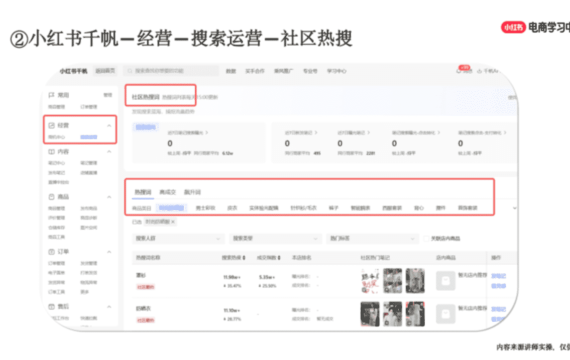Open first hot-note thumbnail in first row
Screen dimensions: 570x360
pos(370,281)
